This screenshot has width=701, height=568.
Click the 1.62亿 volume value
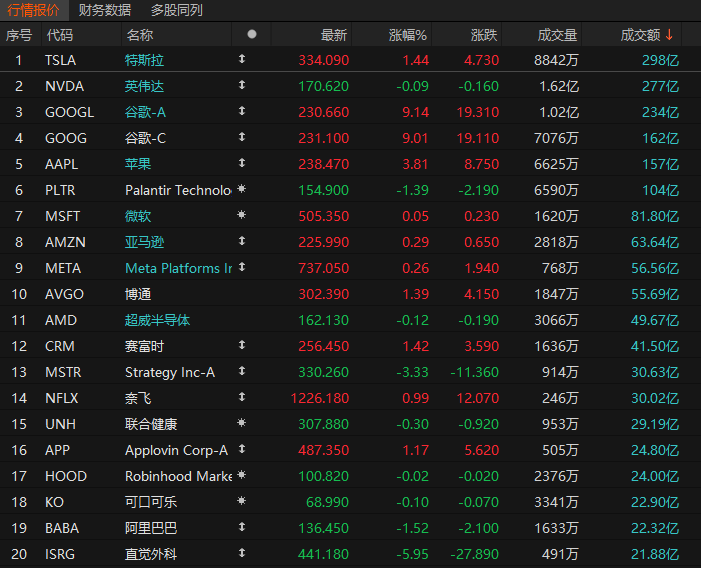559,86
